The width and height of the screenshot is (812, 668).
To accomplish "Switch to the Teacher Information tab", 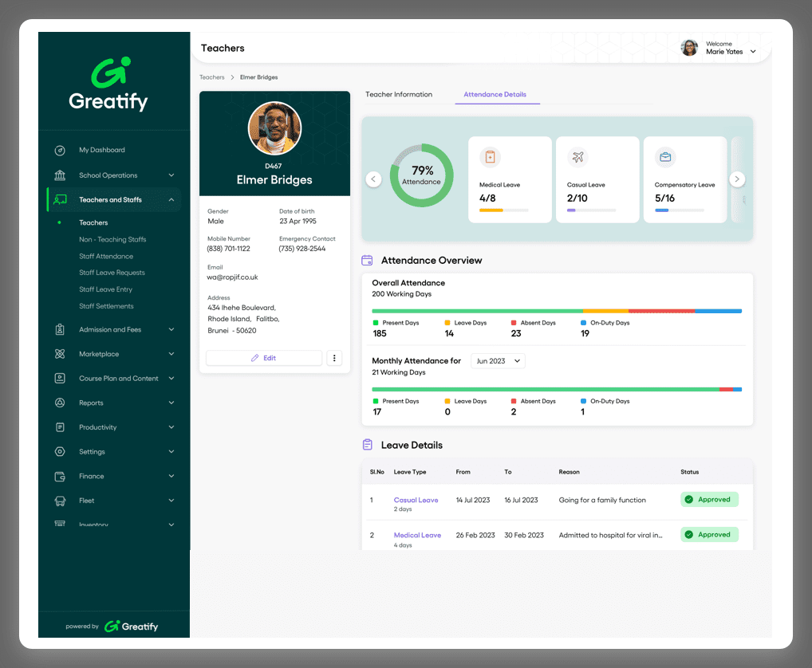I will point(399,94).
